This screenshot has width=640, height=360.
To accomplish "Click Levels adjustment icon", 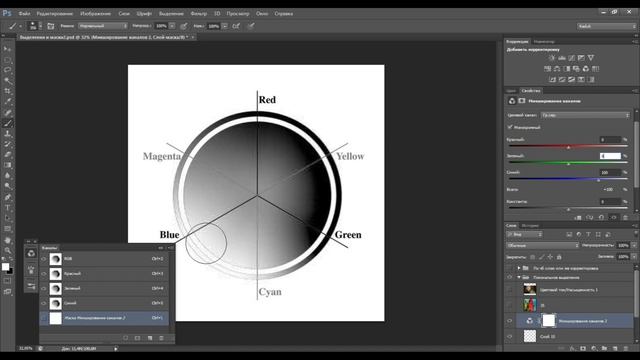I will 562,58.
